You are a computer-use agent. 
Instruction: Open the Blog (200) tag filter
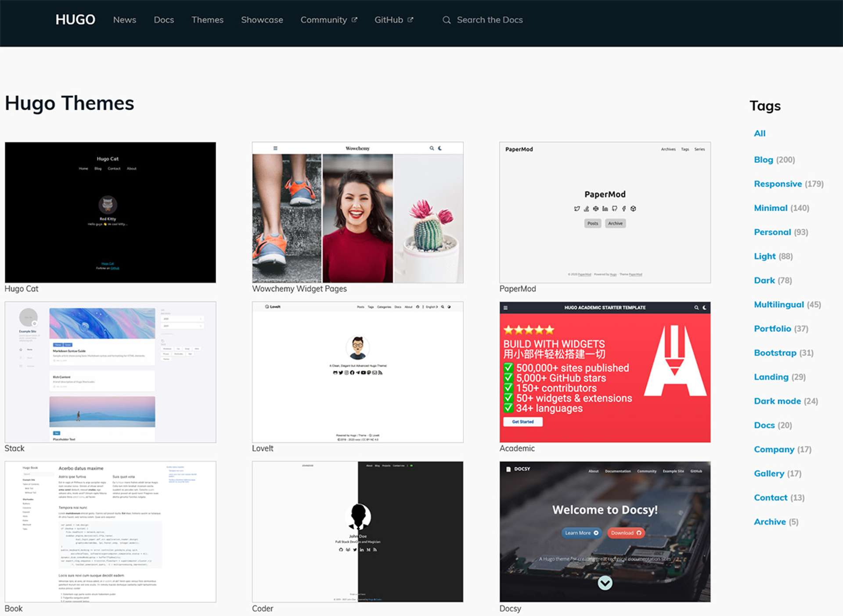tap(764, 160)
